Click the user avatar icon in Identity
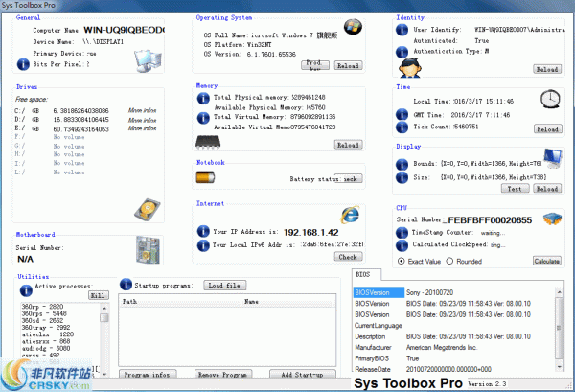 coord(410,68)
